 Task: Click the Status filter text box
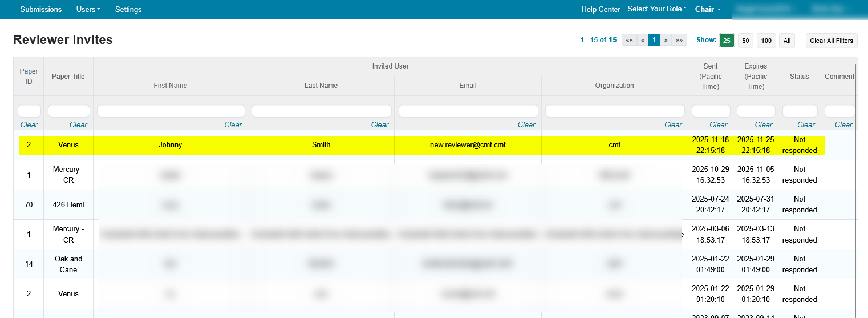tap(799, 111)
